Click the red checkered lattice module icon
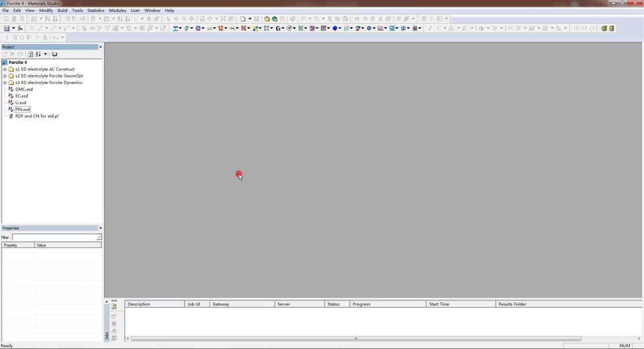This screenshot has height=349, width=644. [x=243, y=28]
